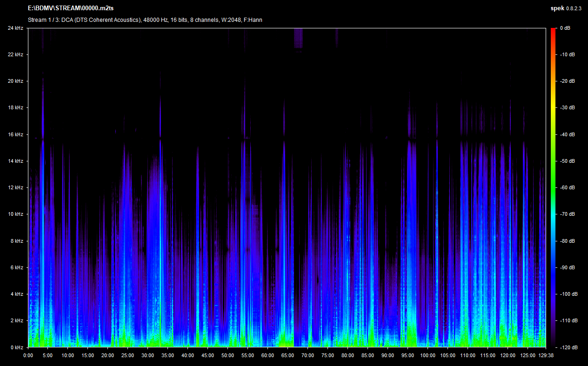
Task: Click the 85:00 time axis marker
Action: pos(367,355)
